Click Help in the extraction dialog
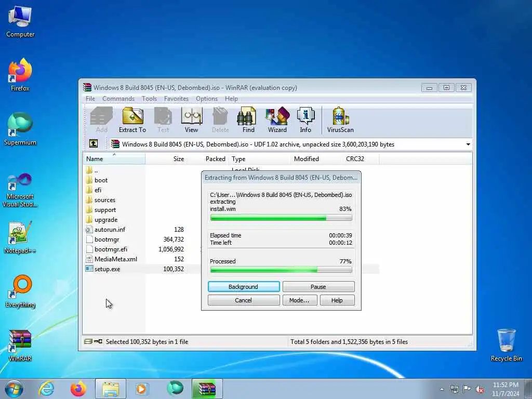 pyautogui.click(x=337, y=300)
